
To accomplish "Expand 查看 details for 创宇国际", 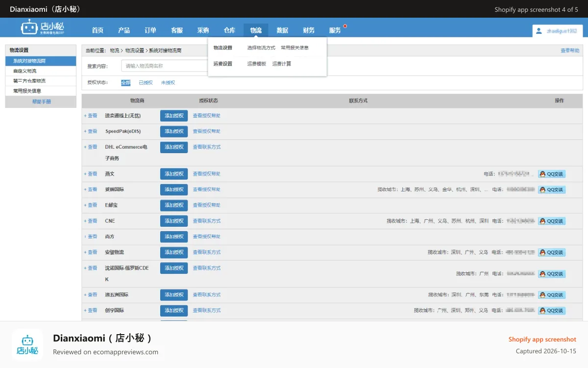I will coord(91,311).
